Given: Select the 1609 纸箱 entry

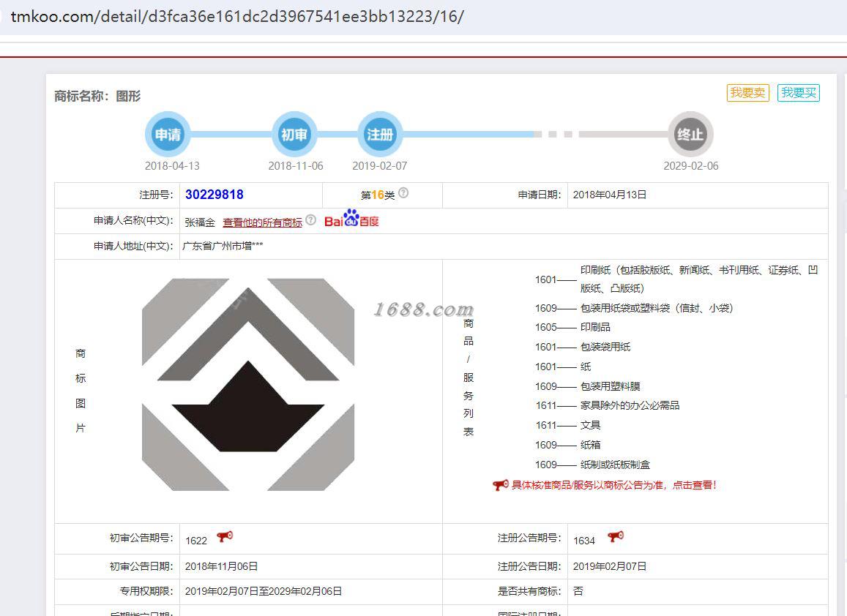Looking at the screenshot, I should 568,446.
